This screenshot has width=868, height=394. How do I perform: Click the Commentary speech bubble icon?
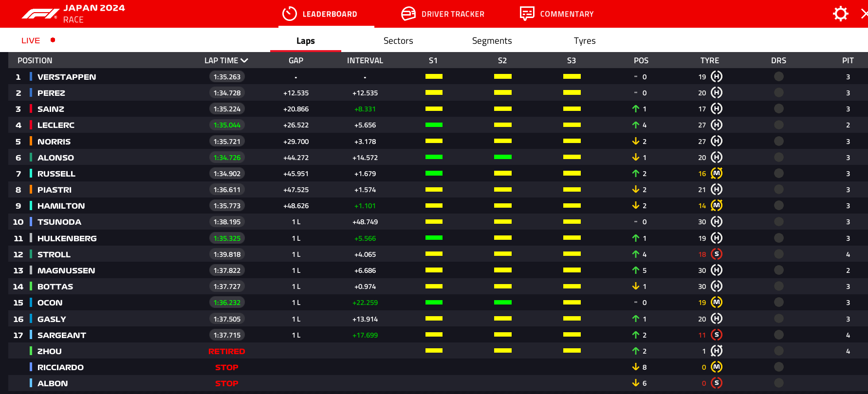(x=527, y=14)
